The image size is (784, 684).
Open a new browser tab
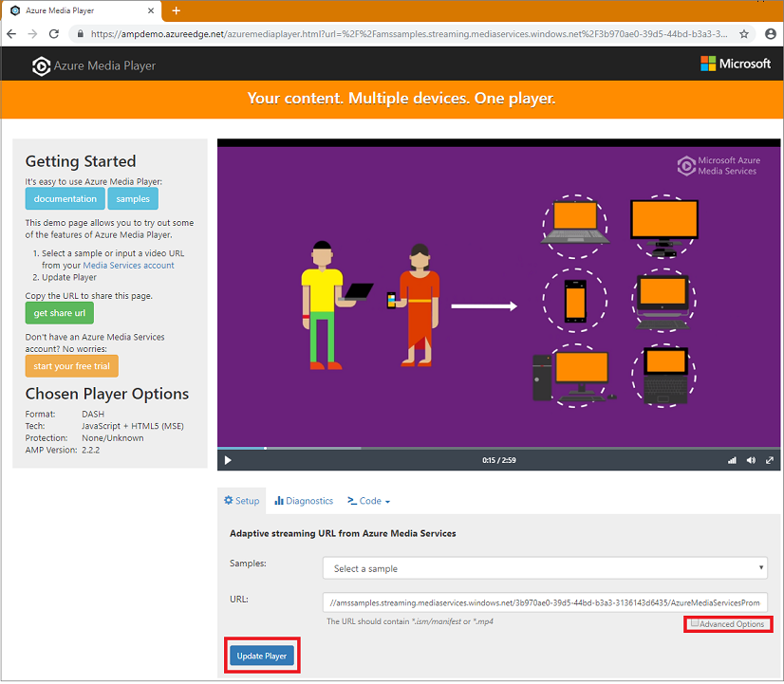176,10
